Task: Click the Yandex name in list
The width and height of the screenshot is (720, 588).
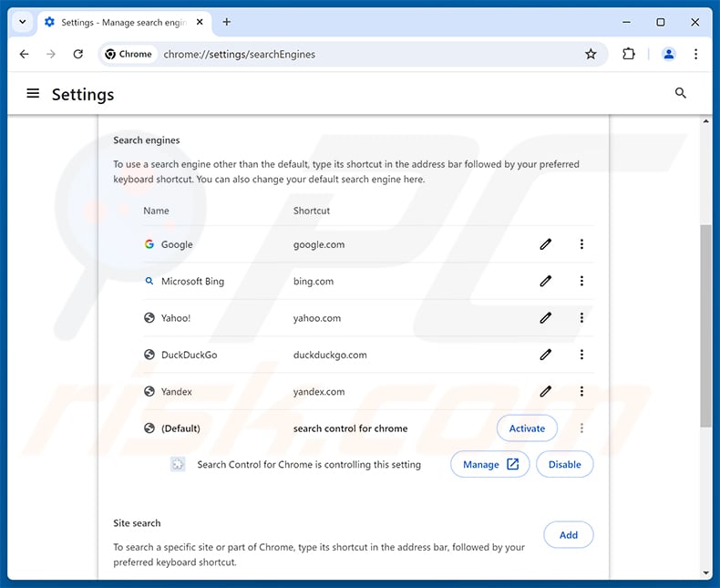Action: (x=176, y=392)
